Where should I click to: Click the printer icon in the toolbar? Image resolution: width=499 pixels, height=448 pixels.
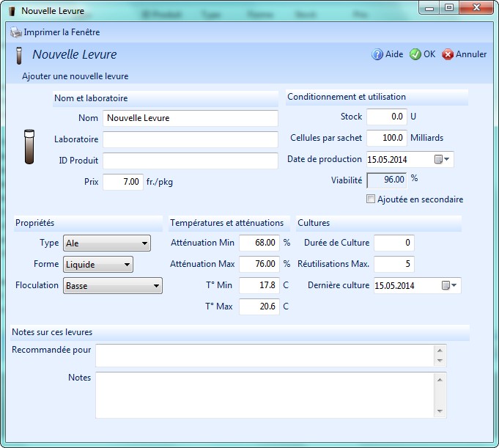pos(16,32)
